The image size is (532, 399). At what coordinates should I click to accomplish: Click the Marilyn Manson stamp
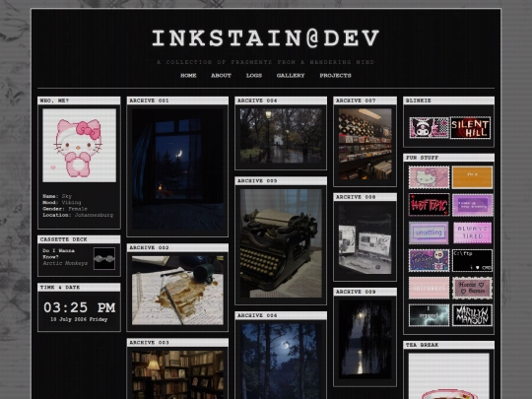tap(472, 315)
